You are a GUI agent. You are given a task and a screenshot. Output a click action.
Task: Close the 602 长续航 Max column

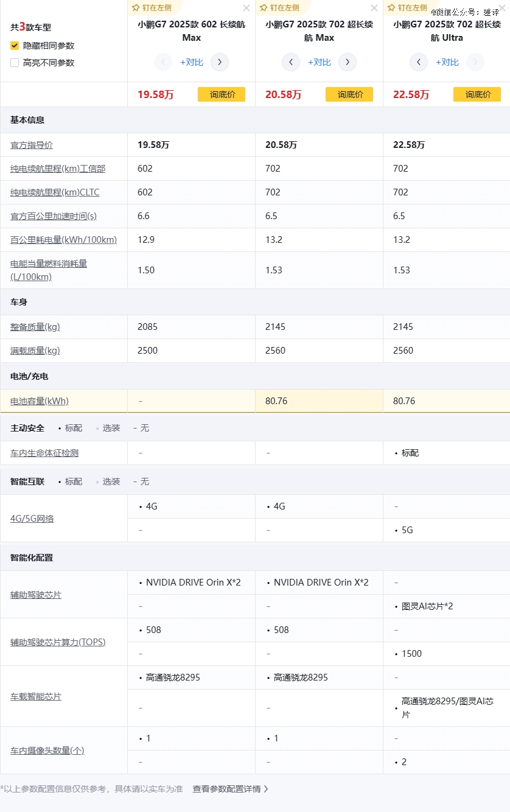246,8
